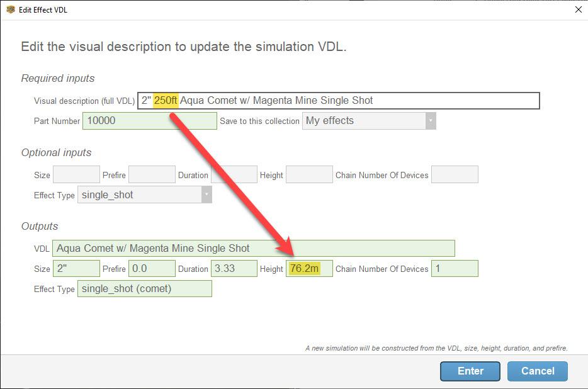
Task: Click the output Height 76.2m field
Action: coord(309,269)
